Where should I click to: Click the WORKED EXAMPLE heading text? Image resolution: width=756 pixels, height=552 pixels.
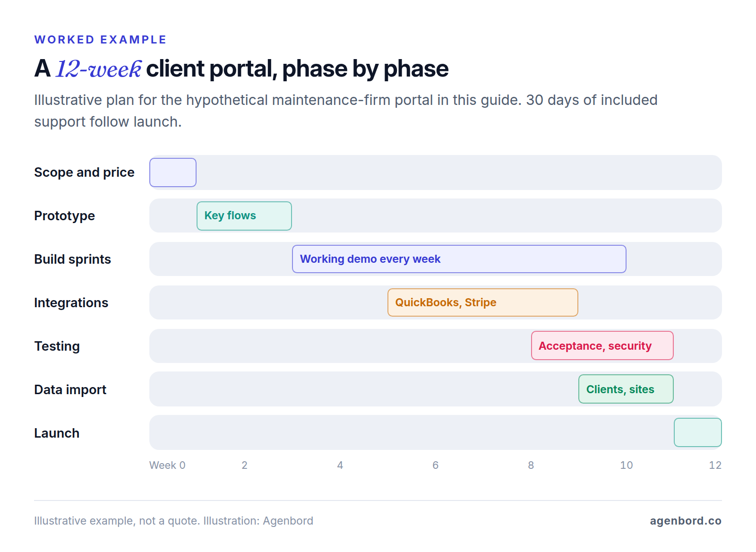click(x=101, y=40)
